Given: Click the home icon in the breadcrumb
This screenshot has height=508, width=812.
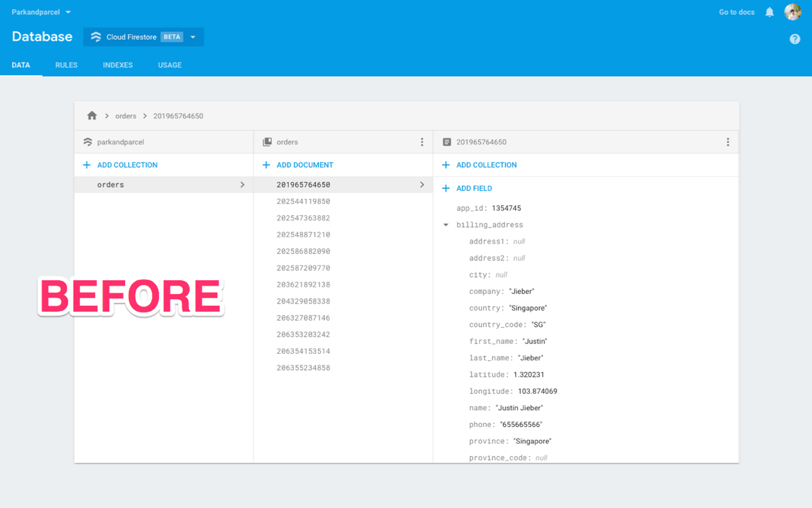Looking at the screenshot, I should [x=92, y=116].
